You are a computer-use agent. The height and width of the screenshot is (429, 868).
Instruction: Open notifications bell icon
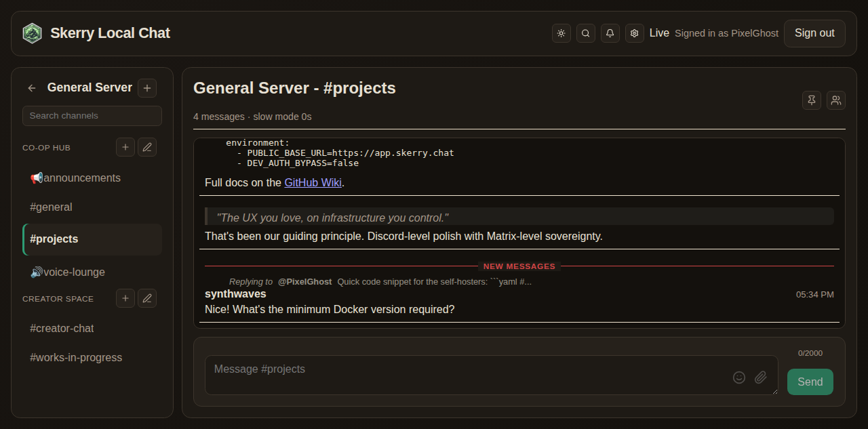click(x=610, y=33)
